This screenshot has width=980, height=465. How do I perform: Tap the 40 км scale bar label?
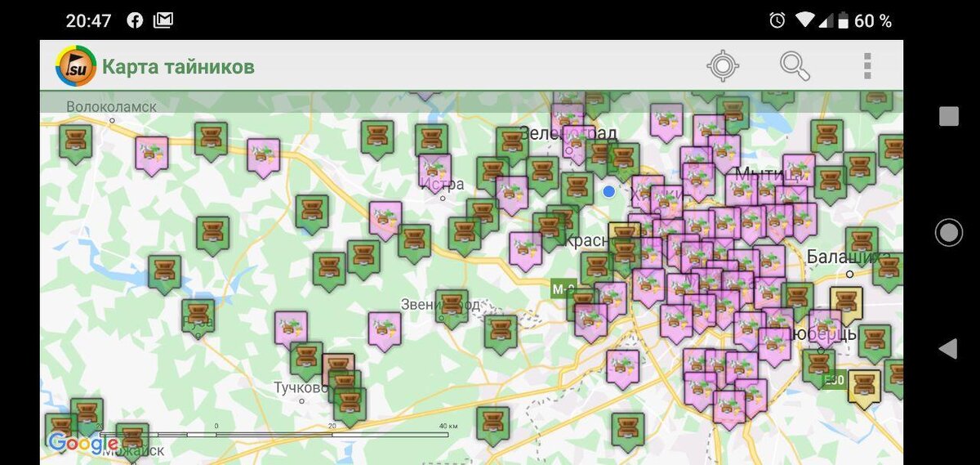(448, 426)
